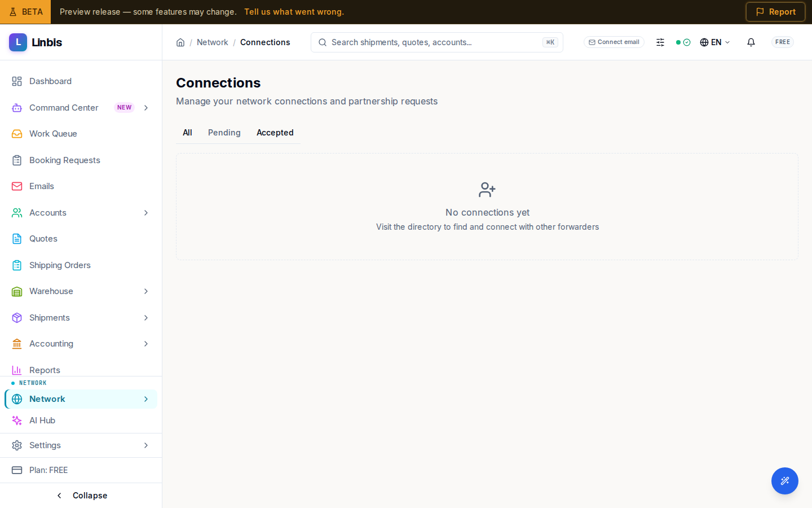The height and width of the screenshot is (508, 812).
Task: Click the Connect email button
Action: (614, 42)
